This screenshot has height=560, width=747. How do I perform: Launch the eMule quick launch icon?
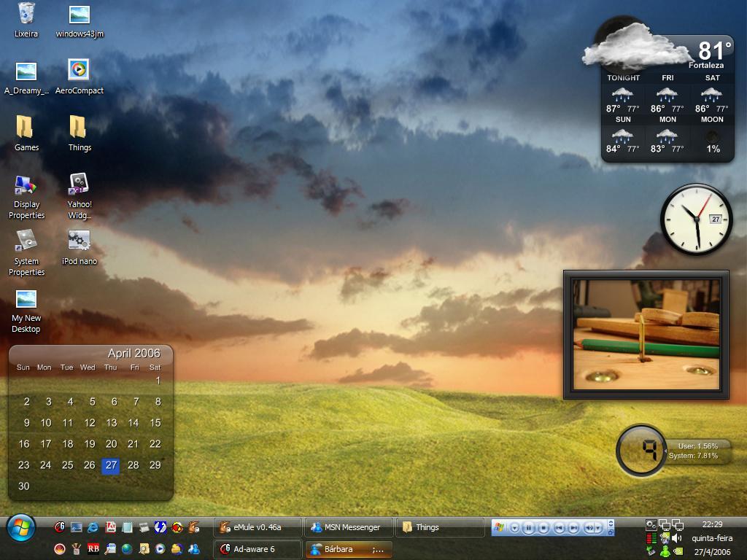click(x=193, y=527)
